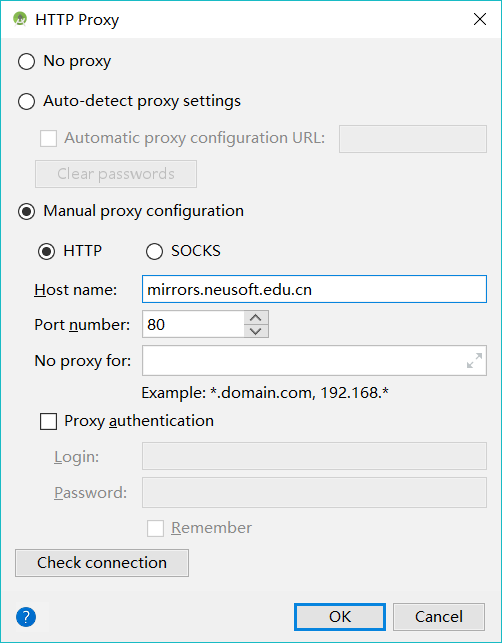Select Manual proxy configuration radio button
This screenshot has height=643, width=502.
(x=26, y=212)
